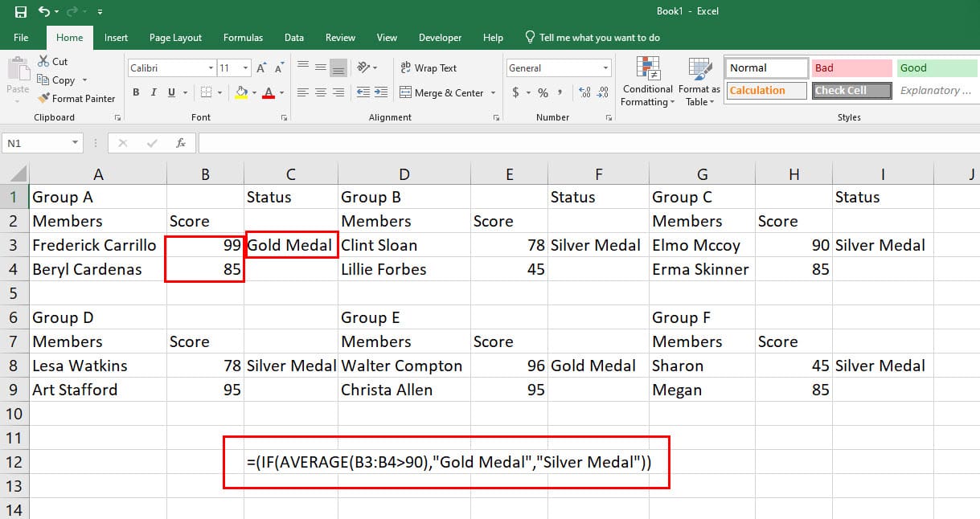This screenshot has width=980, height=519.
Task: Switch to the Page Layout tab
Action: [x=175, y=38]
